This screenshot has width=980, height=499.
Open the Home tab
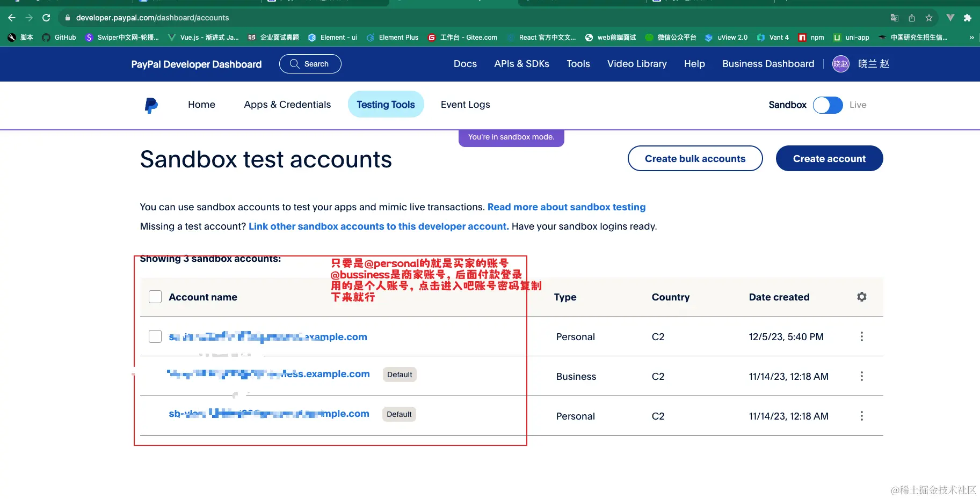[201, 105]
